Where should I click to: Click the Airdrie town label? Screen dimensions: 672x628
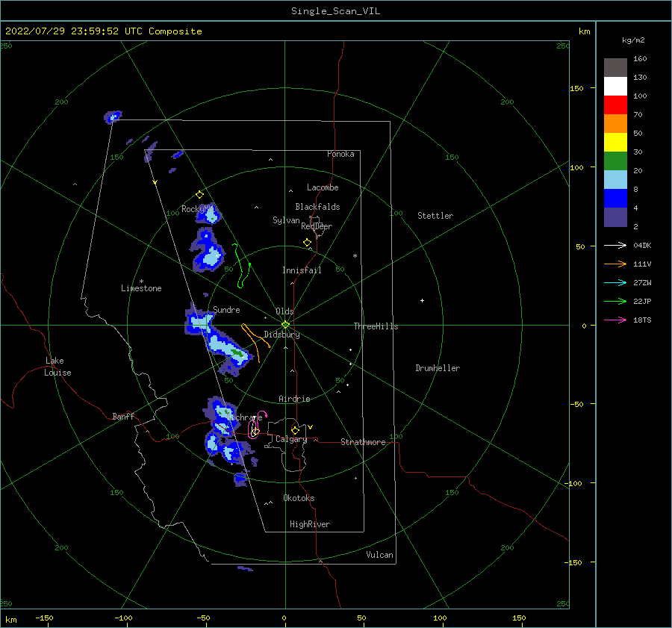294,399
